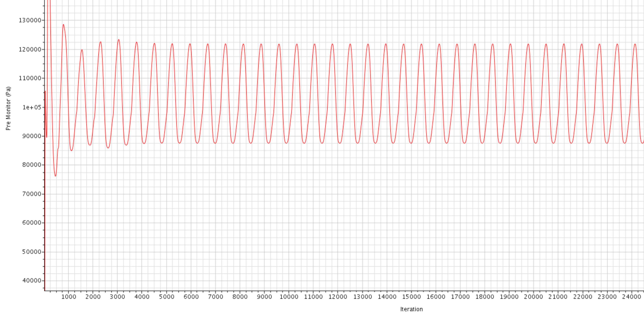Click the x-axis label 18000
Image resolution: width=644 pixels, height=314 pixels.
tap(485, 297)
